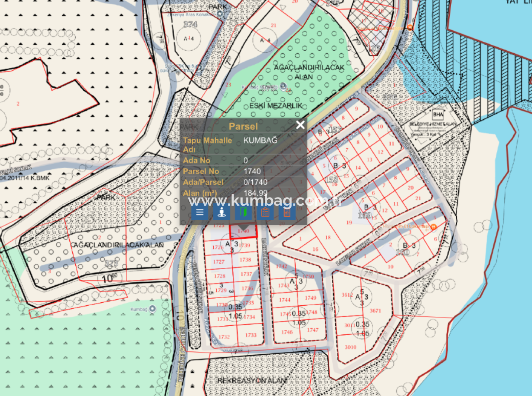Click the Rekreasyon Alanı zone label
The height and width of the screenshot is (396, 532).
pos(252,380)
